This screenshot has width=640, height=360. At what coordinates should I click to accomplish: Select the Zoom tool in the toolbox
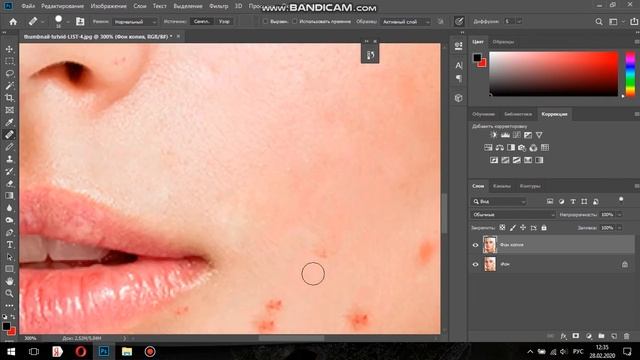(9, 293)
